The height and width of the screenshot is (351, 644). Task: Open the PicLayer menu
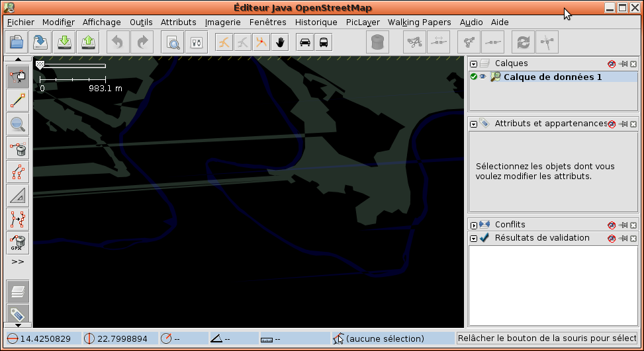[363, 22]
